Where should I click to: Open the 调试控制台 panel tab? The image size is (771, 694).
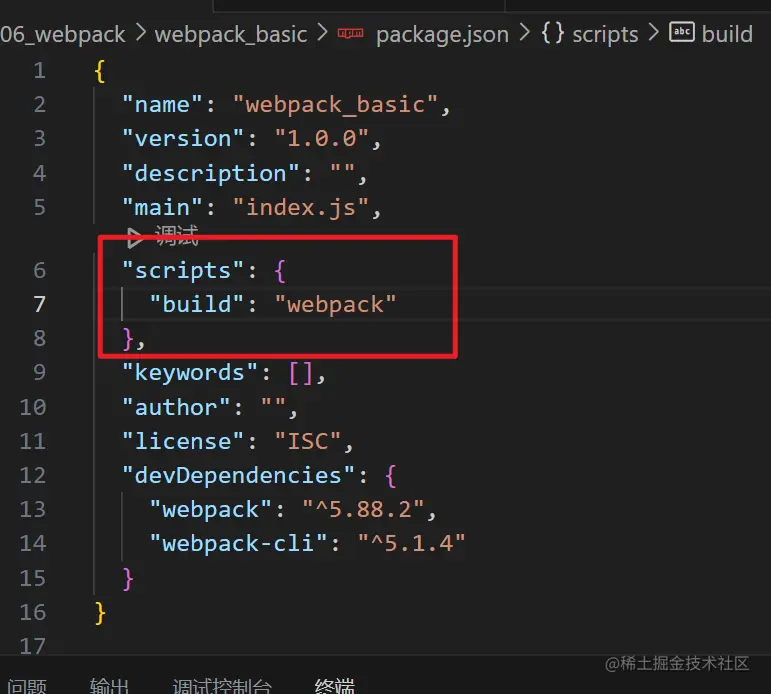pos(222,686)
